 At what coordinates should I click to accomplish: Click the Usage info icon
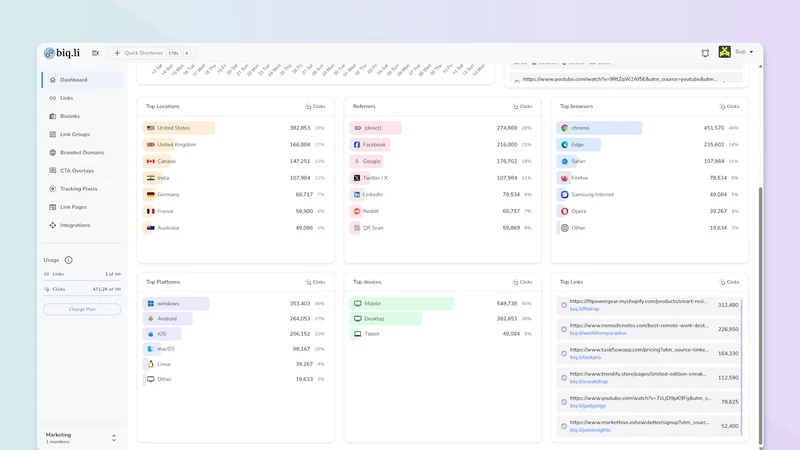click(68, 260)
